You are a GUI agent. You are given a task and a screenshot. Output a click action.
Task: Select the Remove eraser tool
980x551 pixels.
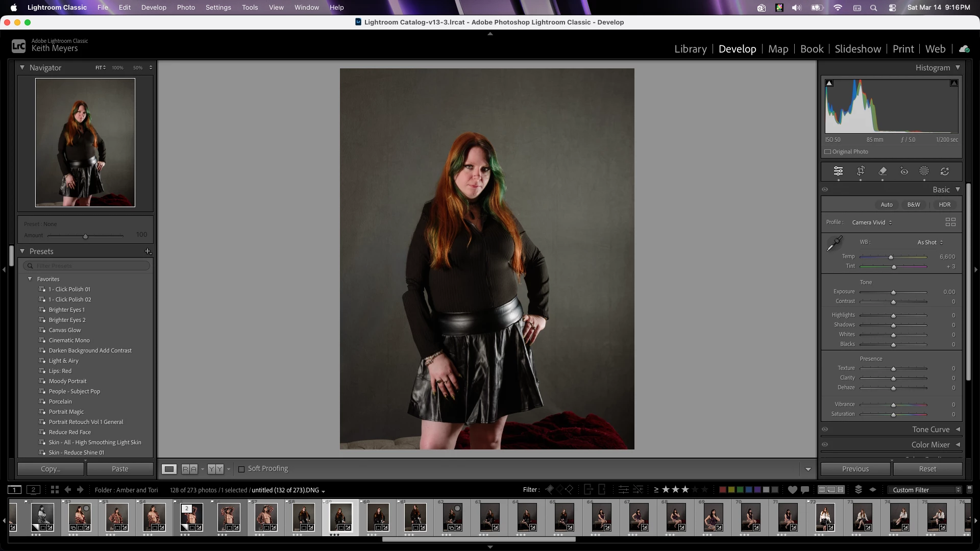[883, 171]
